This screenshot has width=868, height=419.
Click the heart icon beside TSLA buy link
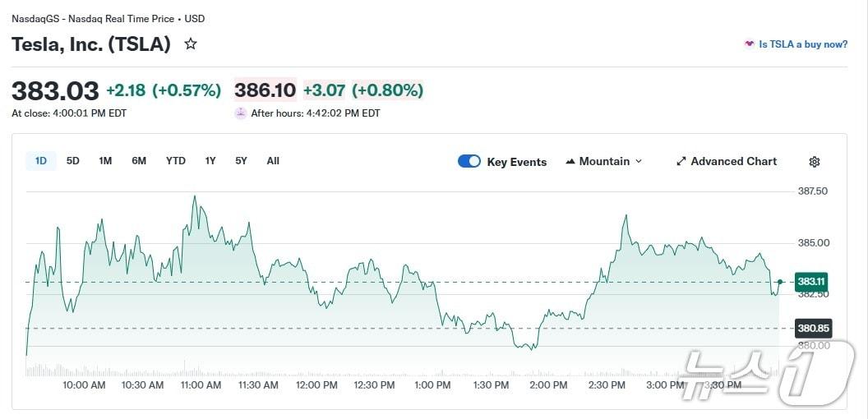pos(749,44)
